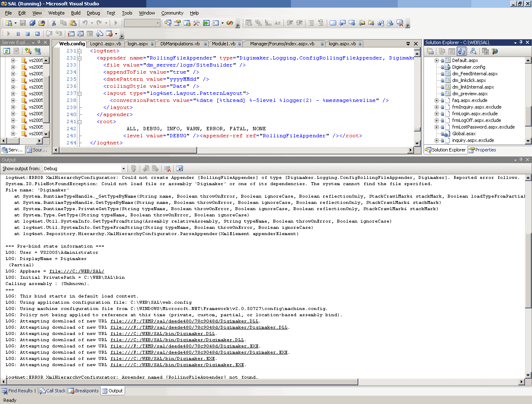
Task: Click the Open File folder icon
Action: coord(42,23)
